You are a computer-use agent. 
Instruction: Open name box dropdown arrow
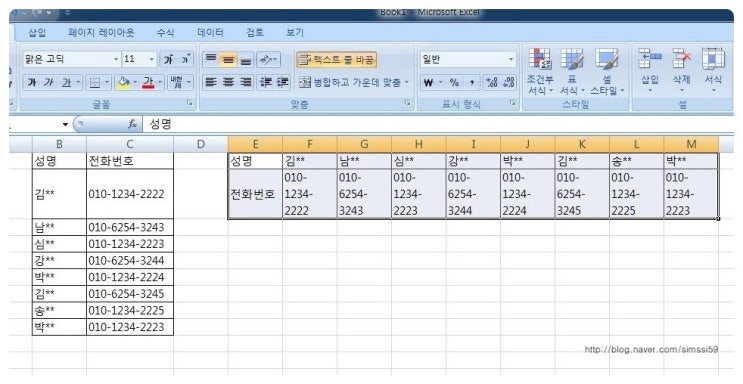(x=65, y=125)
